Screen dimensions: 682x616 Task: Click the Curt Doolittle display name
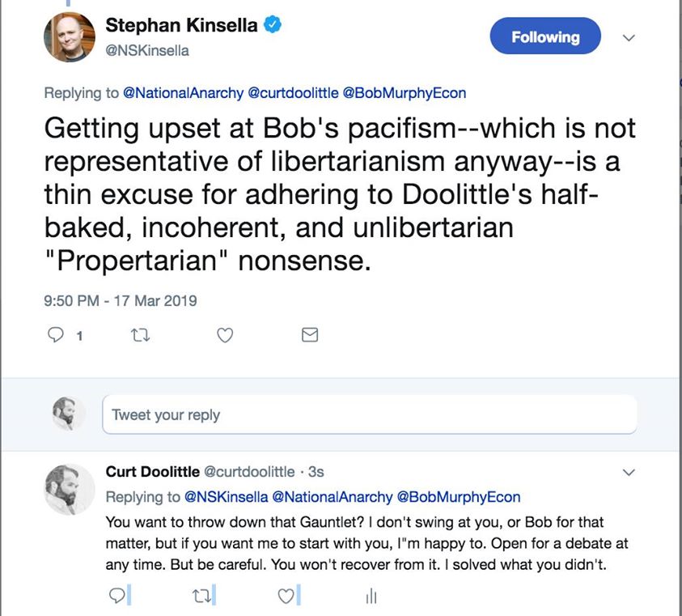[150, 472]
